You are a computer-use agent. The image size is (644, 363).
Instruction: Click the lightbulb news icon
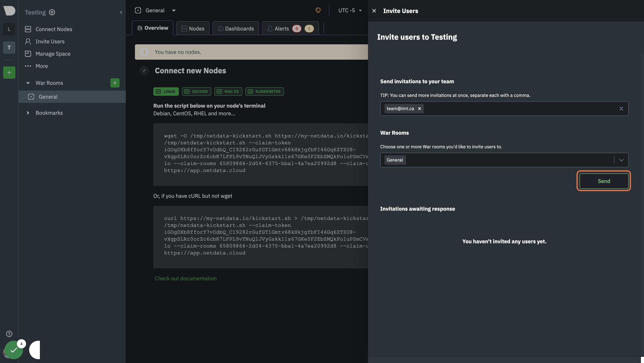(x=318, y=10)
